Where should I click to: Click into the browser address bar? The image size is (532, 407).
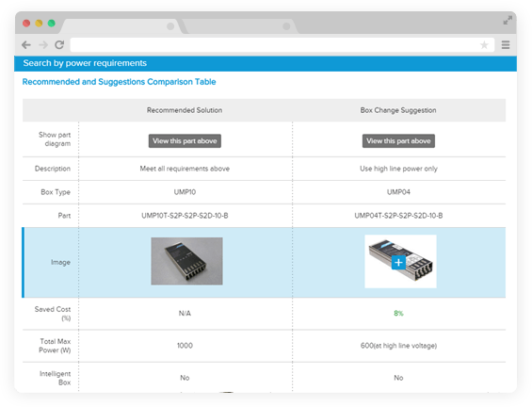[275, 45]
